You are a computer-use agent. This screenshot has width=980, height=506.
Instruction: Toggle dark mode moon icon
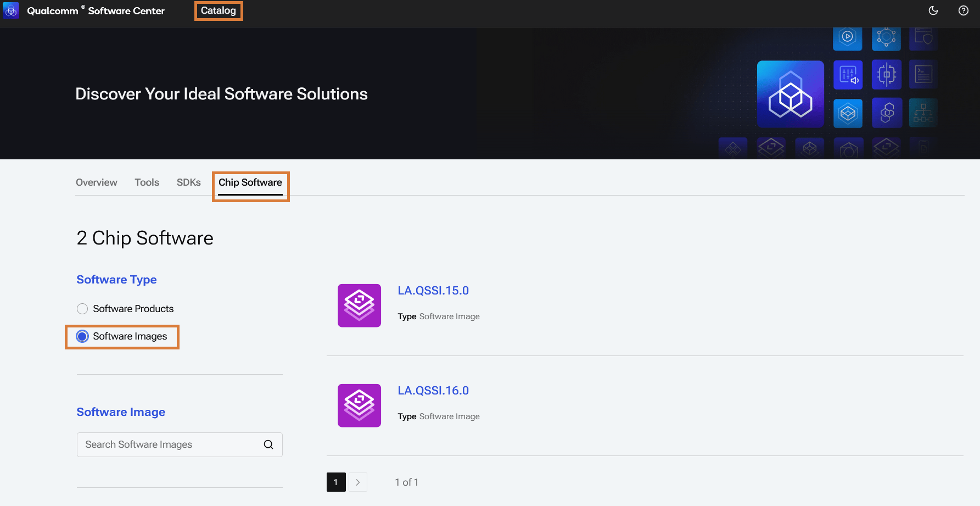tap(933, 10)
